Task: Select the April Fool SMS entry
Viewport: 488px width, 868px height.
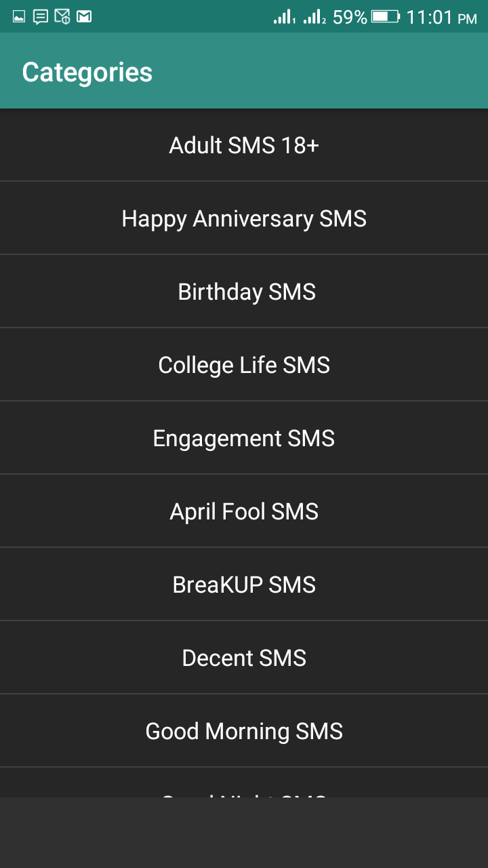Action: [x=244, y=511]
